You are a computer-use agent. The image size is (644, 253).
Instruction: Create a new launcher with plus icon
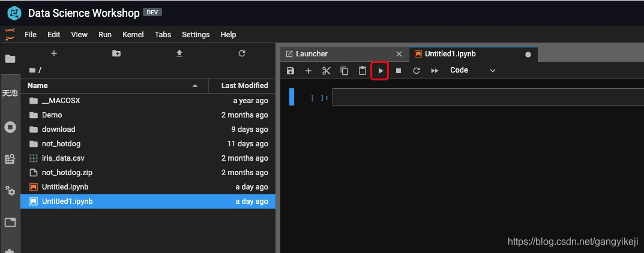click(x=53, y=53)
